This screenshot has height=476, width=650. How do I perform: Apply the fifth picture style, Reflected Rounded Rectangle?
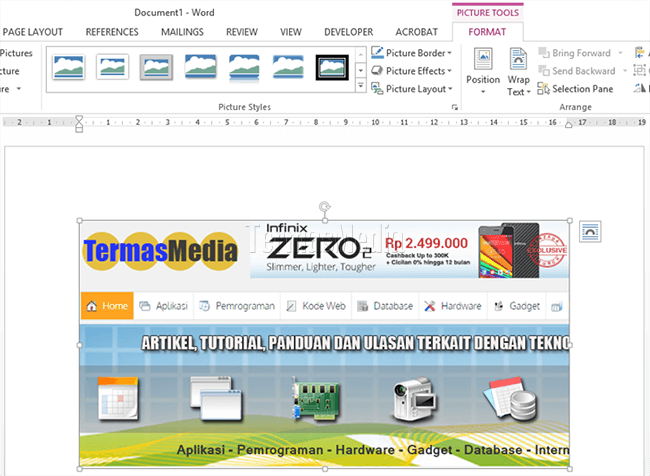point(244,67)
